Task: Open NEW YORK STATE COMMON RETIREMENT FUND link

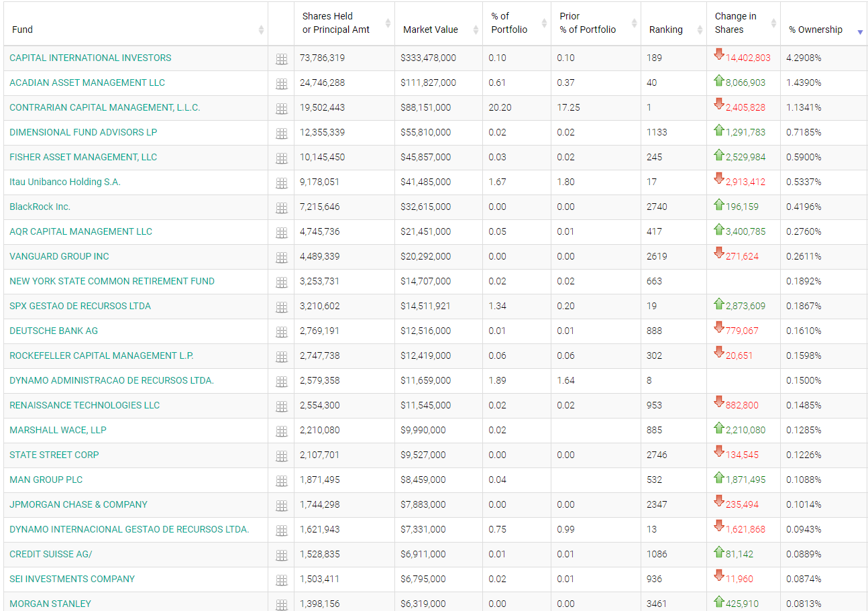Action: (112, 281)
